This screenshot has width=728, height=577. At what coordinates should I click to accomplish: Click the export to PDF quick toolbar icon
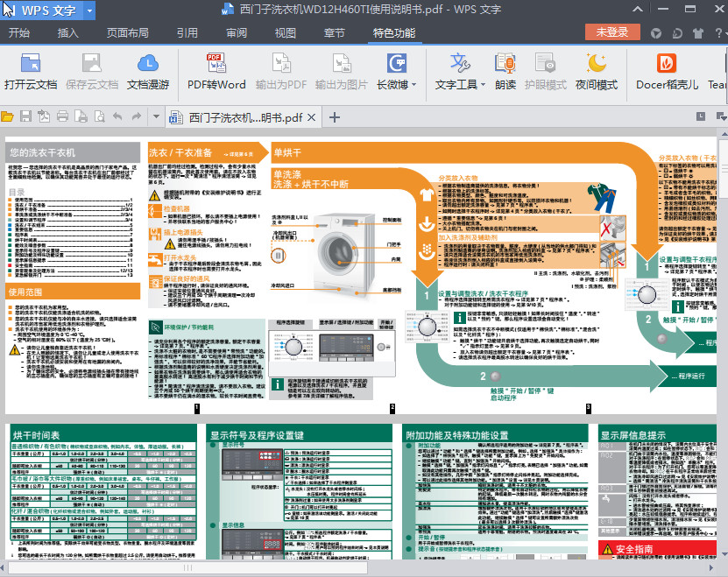[x=44, y=116]
